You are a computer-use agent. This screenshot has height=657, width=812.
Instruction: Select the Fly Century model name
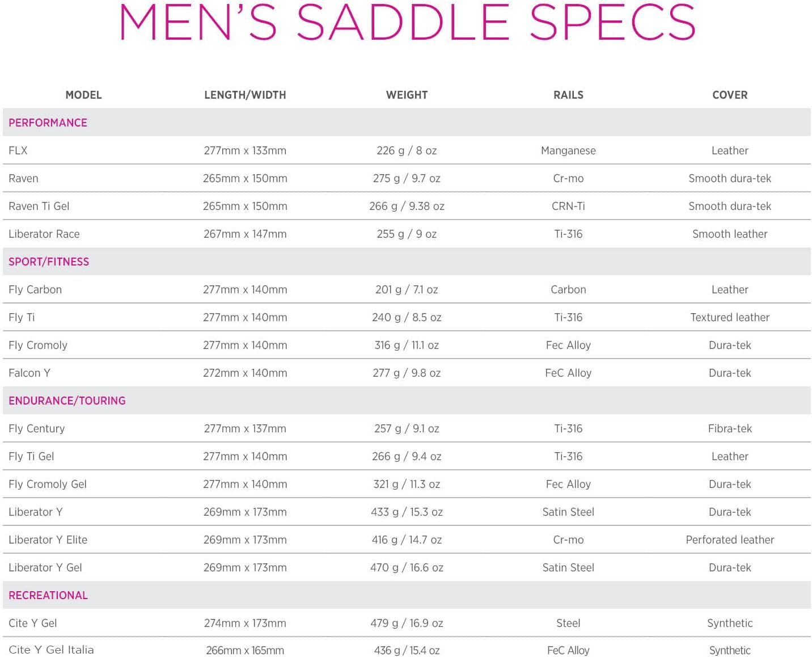click(36, 429)
